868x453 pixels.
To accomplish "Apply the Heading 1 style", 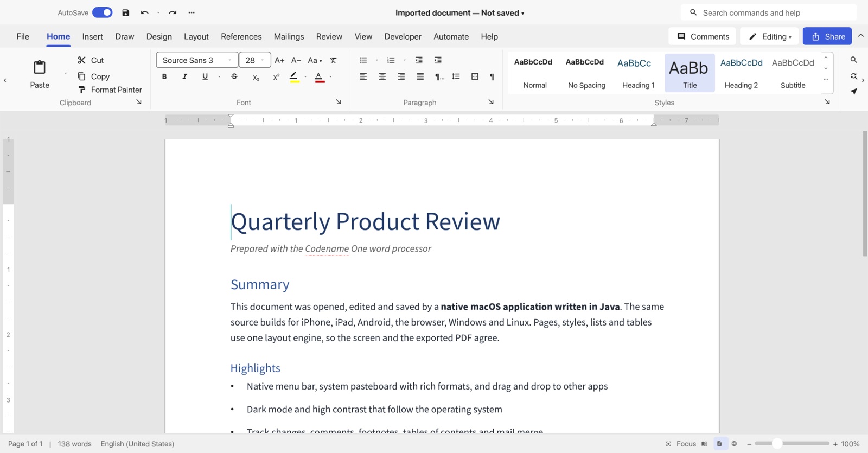I will coord(638,73).
